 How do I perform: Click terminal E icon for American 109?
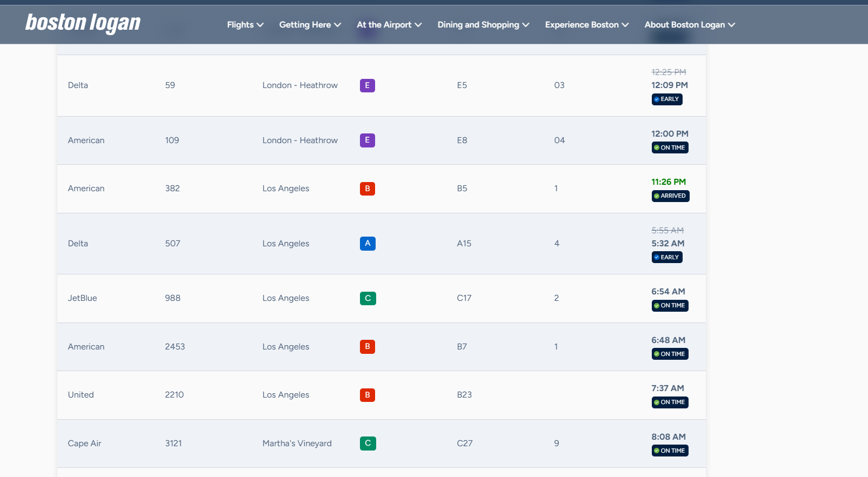point(368,140)
